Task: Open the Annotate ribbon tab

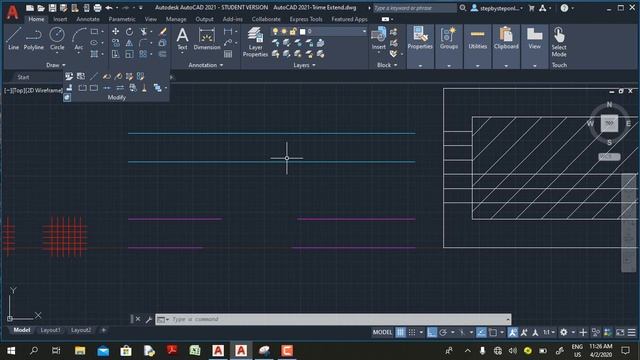Action: (88, 19)
